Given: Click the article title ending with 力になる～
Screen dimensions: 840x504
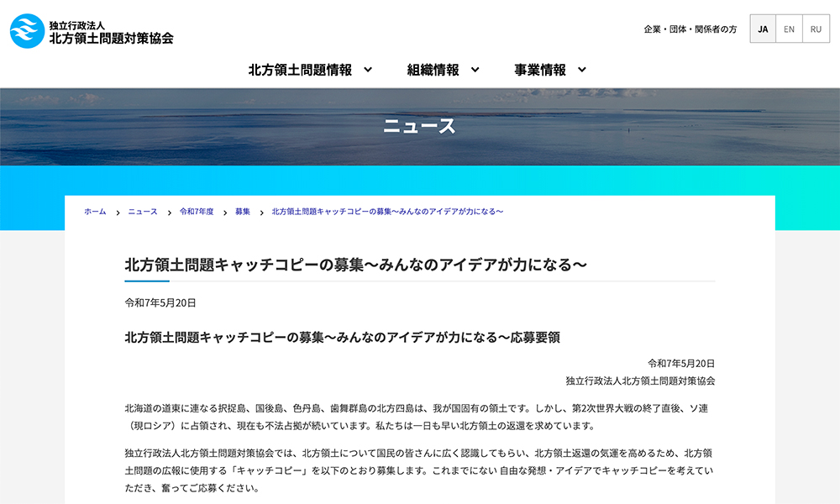Looking at the screenshot, I should tap(355, 265).
